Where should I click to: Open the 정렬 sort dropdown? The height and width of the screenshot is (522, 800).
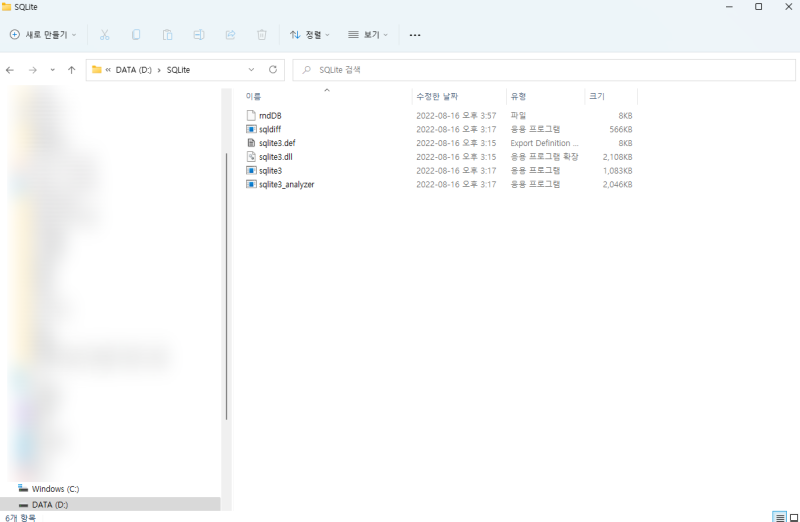coord(310,35)
